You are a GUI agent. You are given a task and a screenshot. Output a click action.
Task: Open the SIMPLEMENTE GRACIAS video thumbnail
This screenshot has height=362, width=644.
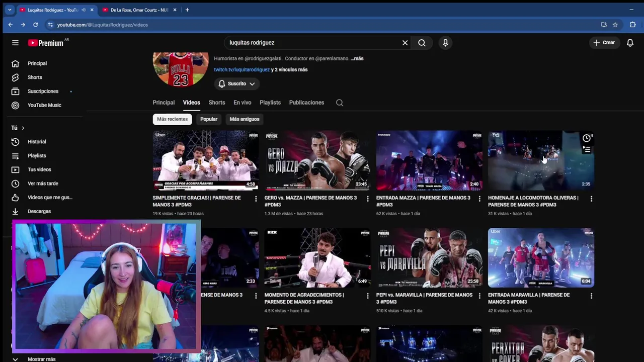(x=206, y=160)
